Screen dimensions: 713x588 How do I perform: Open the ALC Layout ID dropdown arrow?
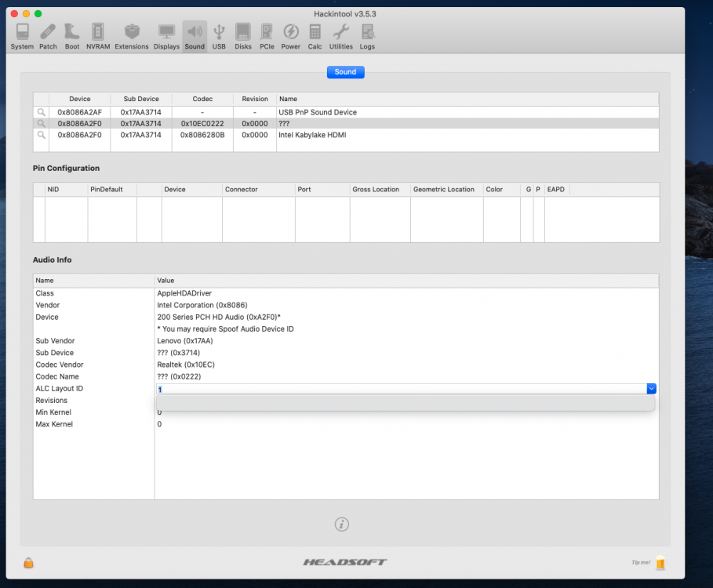[651, 389]
